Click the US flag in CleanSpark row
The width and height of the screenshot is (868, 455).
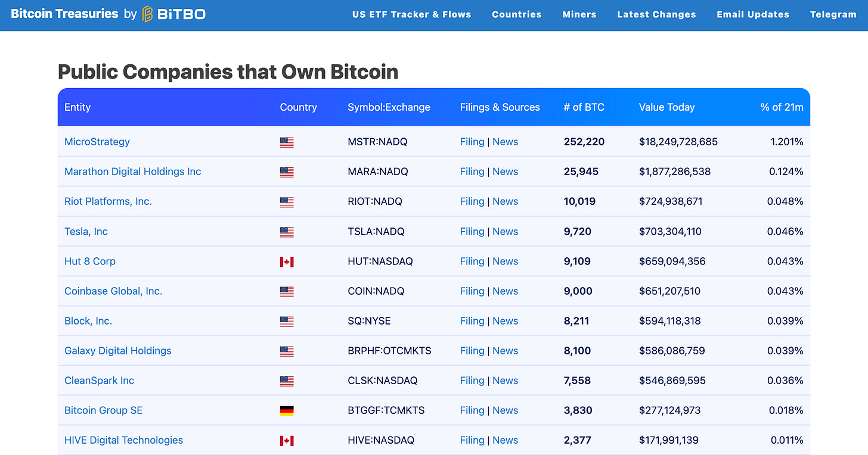[287, 381]
